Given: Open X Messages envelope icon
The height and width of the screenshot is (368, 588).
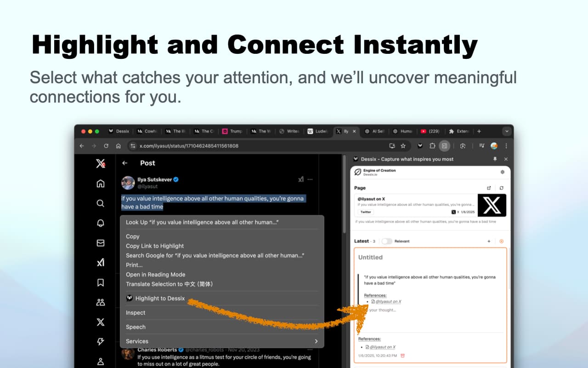Looking at the screenshot, I should click(x=100, y=243).
